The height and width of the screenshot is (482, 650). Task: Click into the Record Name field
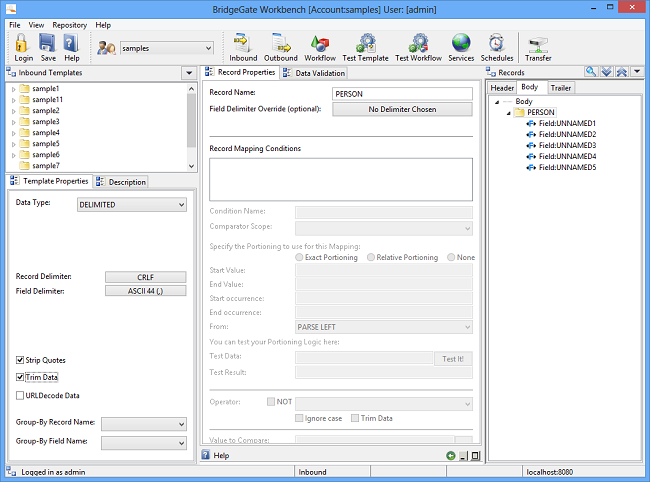tap(402, 94)
